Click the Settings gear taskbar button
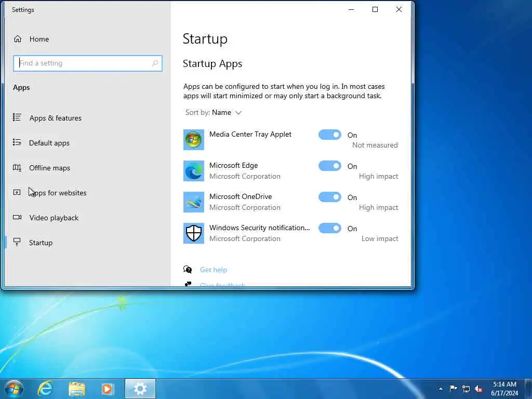This screenshot has width=532, height=399. [140, 389]
